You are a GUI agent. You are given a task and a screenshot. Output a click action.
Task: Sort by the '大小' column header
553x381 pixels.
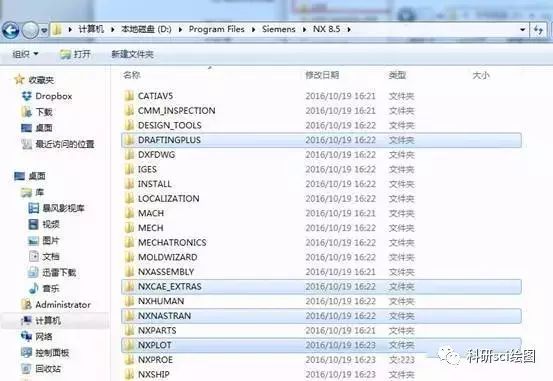coord(481,75)
